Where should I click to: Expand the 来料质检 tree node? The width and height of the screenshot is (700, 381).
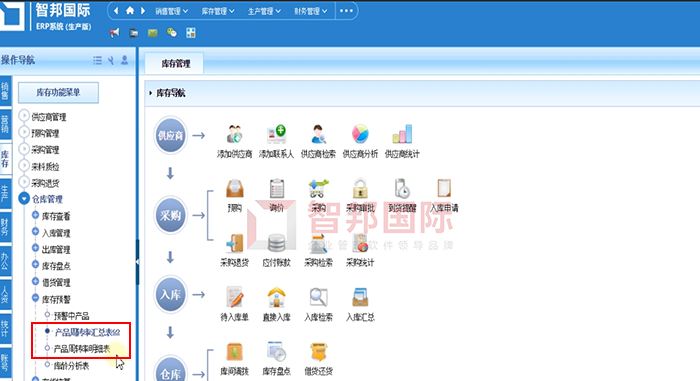(24, 165)
